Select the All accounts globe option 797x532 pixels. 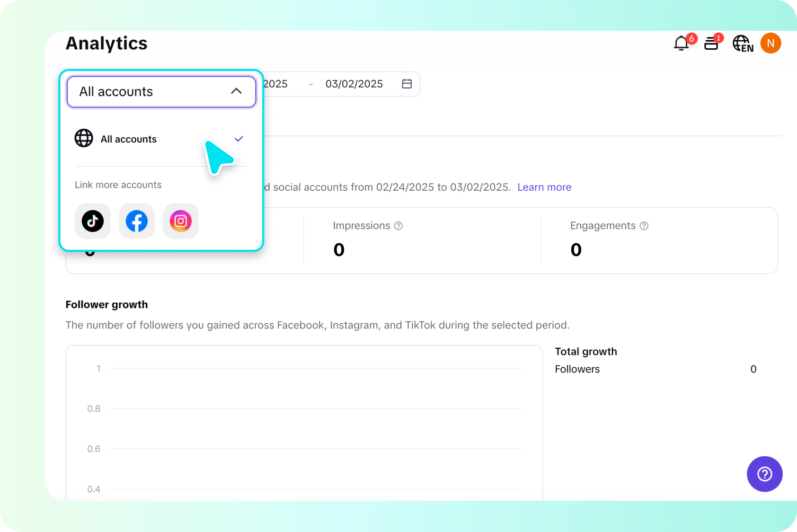[x=128, y=139]
